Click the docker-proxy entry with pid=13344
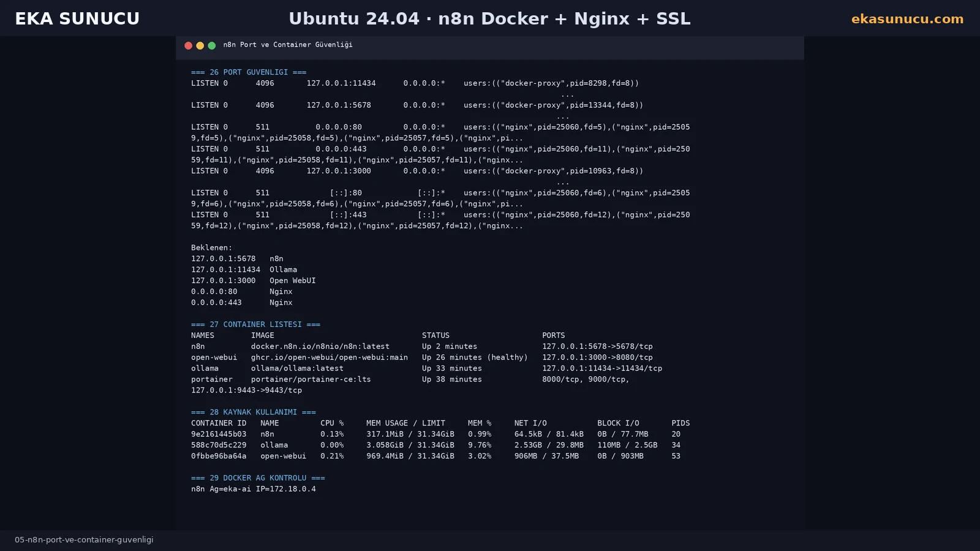Image resolution: width=980 pixels, height=551 pixels. [554, 105]
